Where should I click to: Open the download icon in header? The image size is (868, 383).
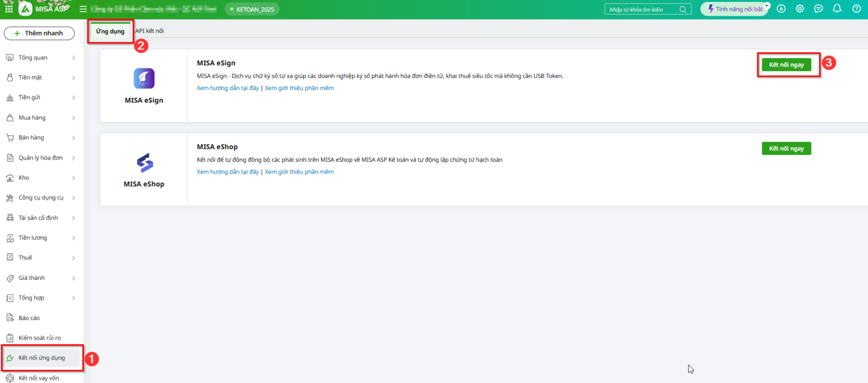tap(781, 9)
